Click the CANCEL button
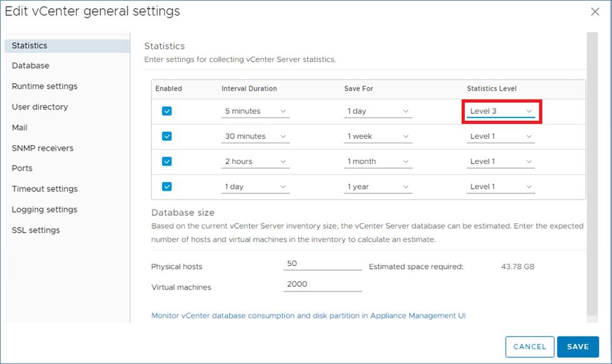This screenshot has width=612, height=364. click(529, 347)
